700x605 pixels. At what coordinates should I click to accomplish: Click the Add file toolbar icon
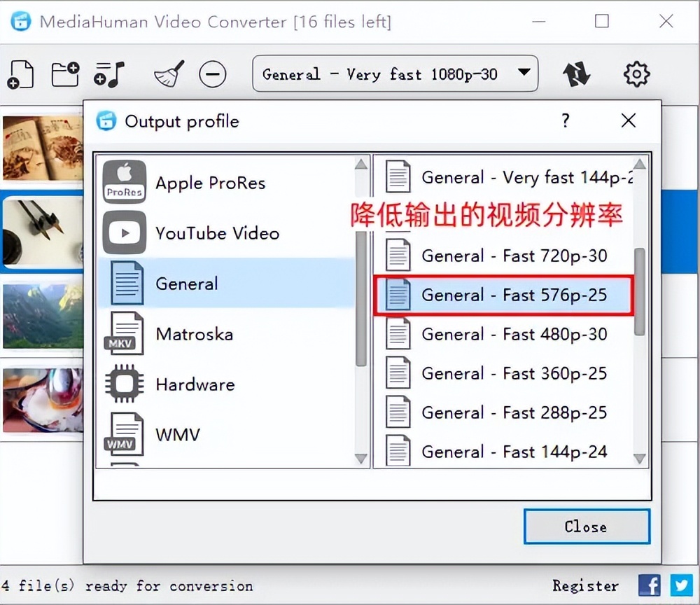20,74
